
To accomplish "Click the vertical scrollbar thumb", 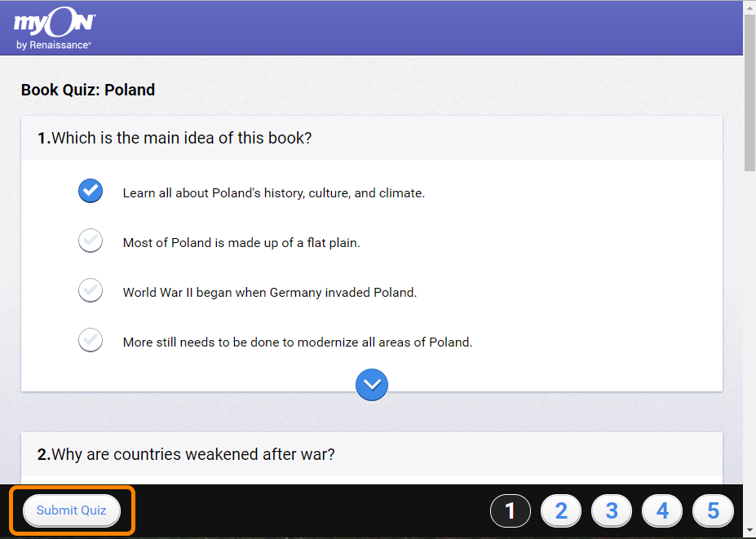I will click(749, 90).
